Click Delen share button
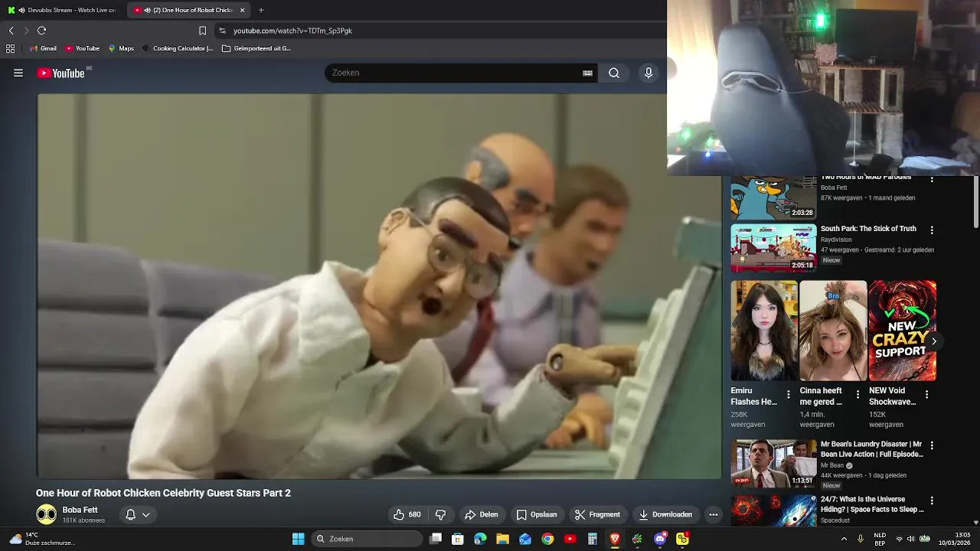Screen dimensions: 980x551 click(482, 514)
